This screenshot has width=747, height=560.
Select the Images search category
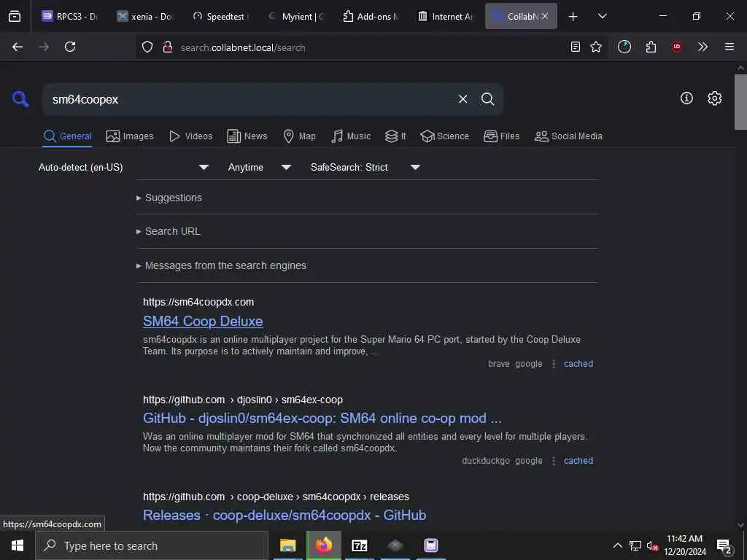tap(130, 136)
